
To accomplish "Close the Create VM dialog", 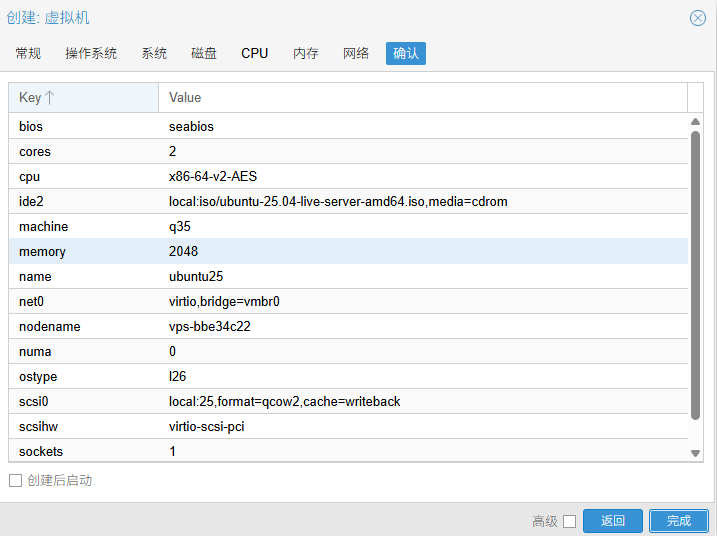I will [698, 18].
